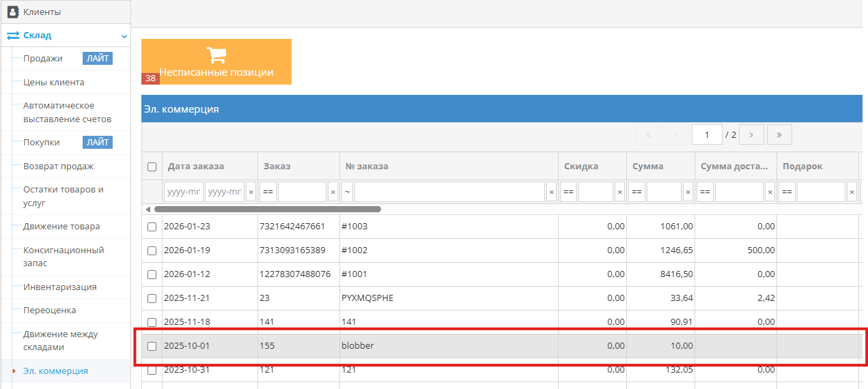
Task: Collapse the Склад section chevron
Action: pos(124,36)
